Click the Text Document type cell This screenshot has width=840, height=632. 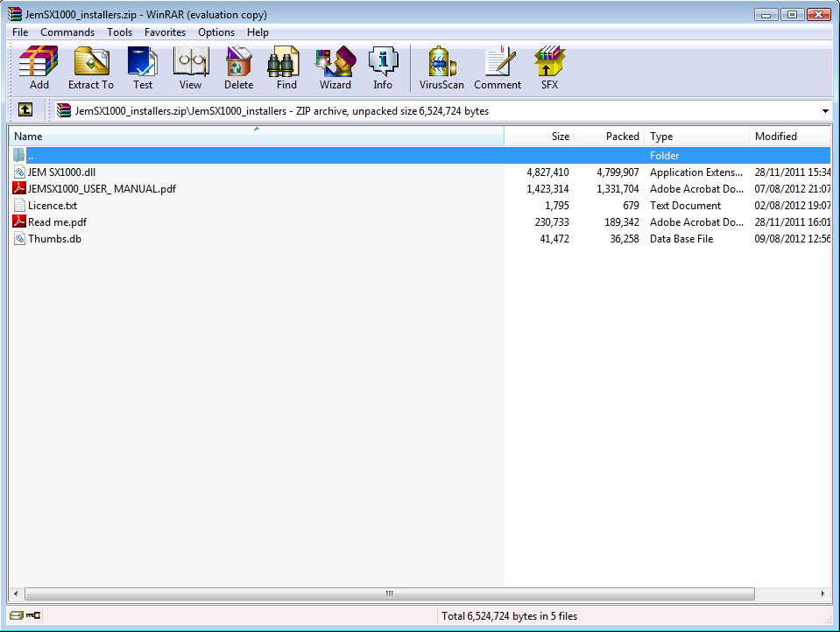(x=685, y=206)
